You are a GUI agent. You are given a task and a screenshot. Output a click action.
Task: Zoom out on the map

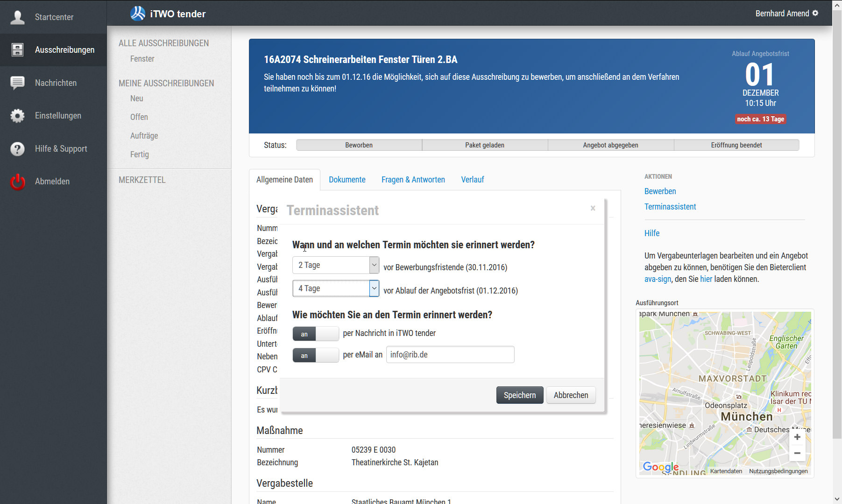[x=797, y=453]
